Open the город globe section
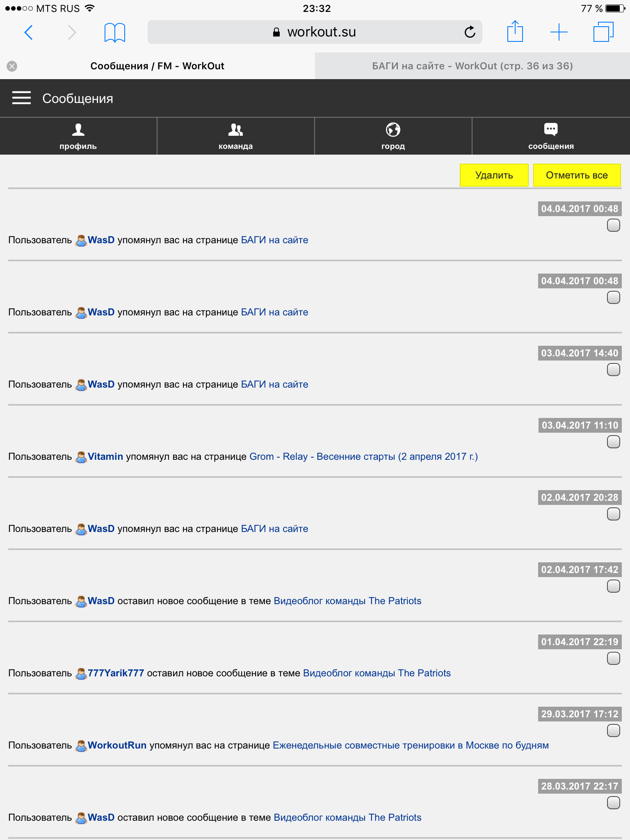Image resolution: width=630 pixels, height=840 pixels. click(393, 136)
